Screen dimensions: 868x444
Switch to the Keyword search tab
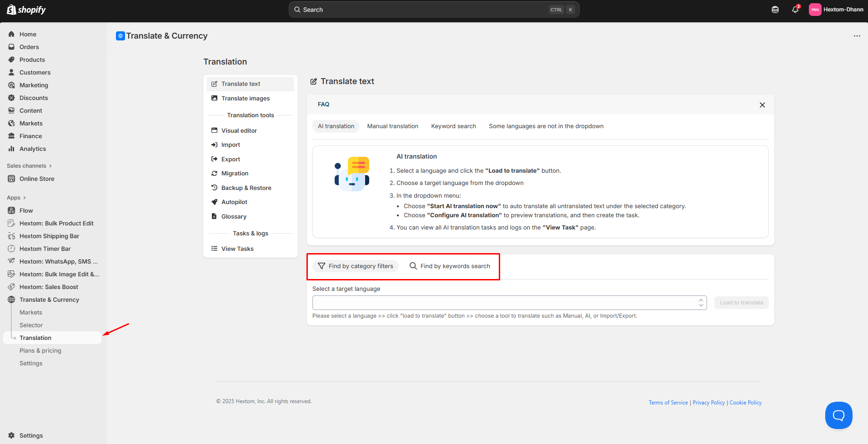pos(454,126)
